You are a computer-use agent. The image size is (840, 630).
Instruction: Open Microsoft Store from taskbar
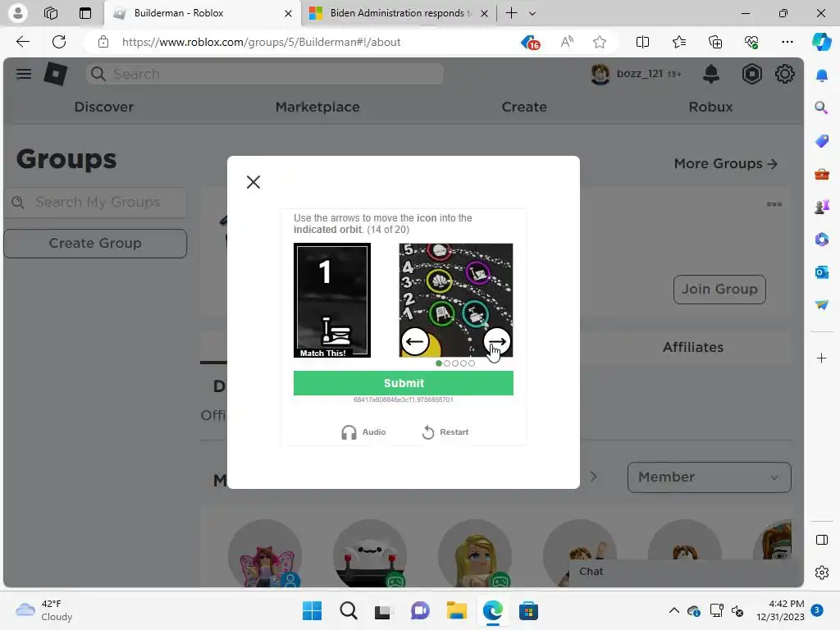(x=528, y=610)
